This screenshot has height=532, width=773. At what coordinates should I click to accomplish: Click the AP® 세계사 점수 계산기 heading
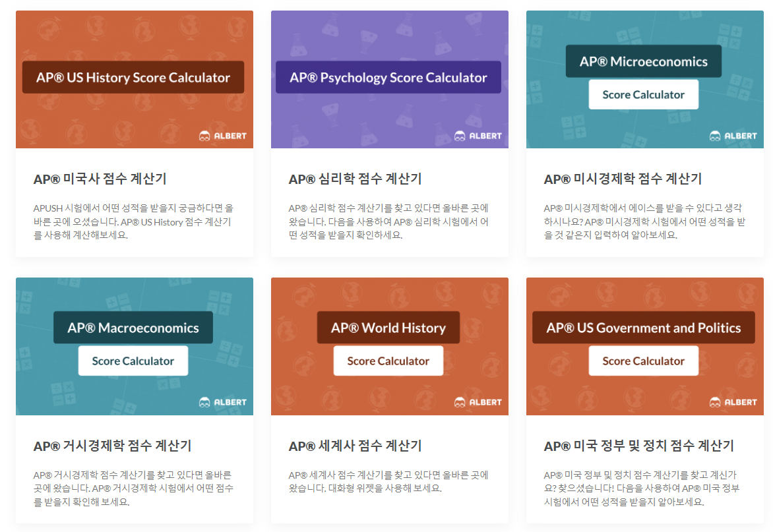click(x=356, y=446)
